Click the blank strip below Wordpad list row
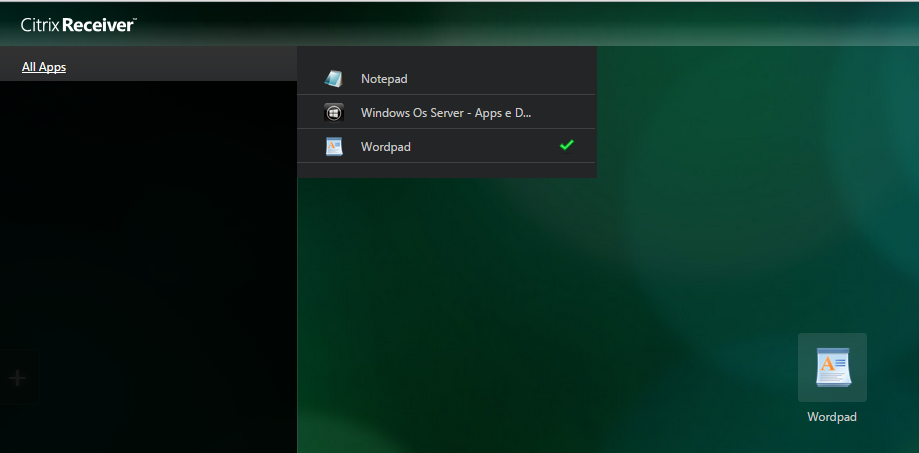This screenshot has width=919, height=453. [x=446, y=170]
